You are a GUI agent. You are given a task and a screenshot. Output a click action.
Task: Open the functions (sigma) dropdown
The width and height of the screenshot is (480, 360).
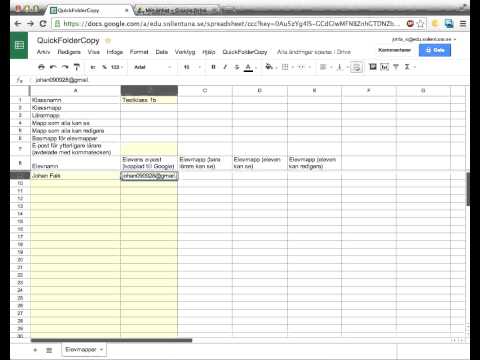(409, 67)
